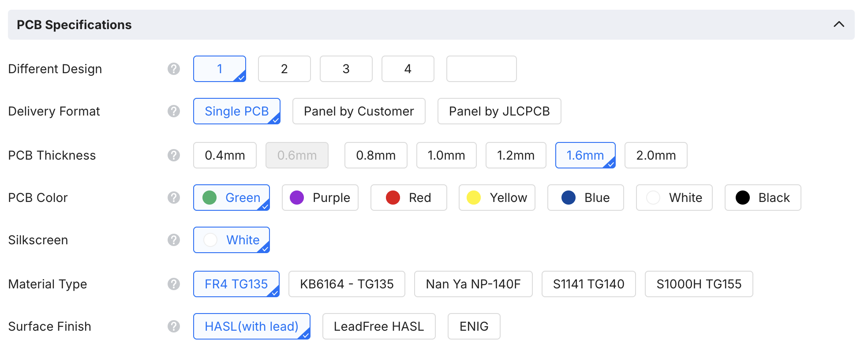Collapse the PCB Specifications section chevron

(x=838, y=24)
